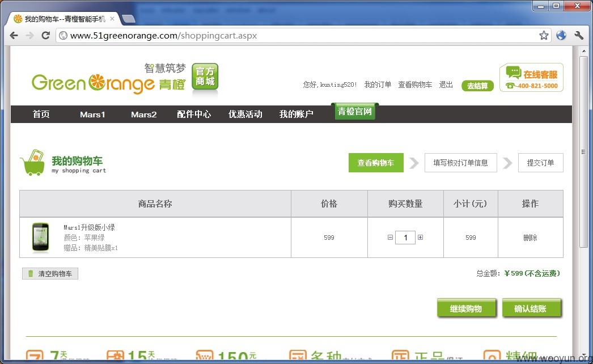Select the 提交订单 step
This screenshot has width=593, height=364.
[x=541, y=163]
